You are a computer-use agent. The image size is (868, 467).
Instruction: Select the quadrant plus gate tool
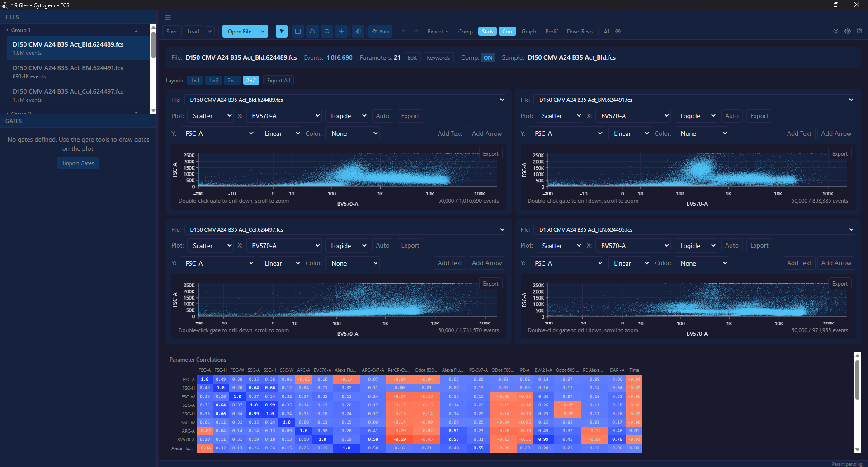(x=341, y=31)
